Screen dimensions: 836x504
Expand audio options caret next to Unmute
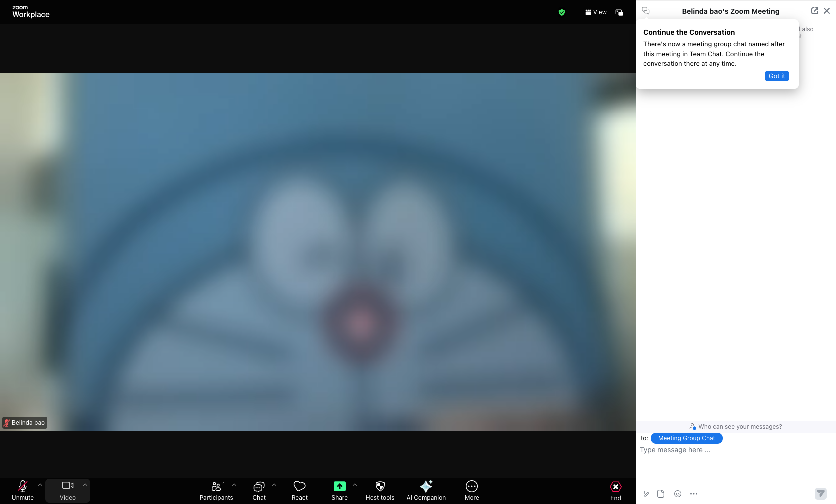click(x=40, y=485)
